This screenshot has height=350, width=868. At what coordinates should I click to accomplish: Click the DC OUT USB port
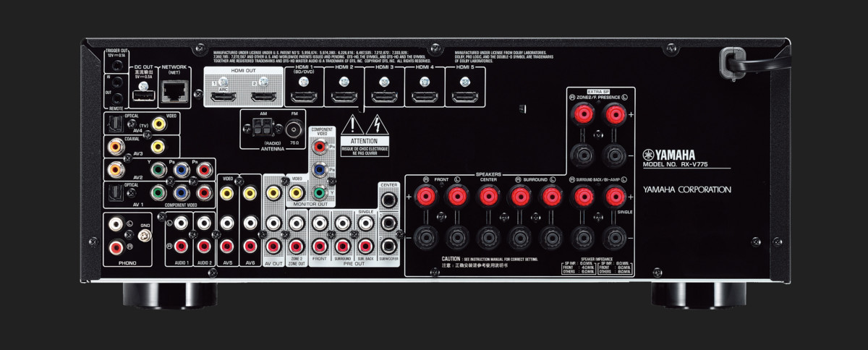(144, 95)
